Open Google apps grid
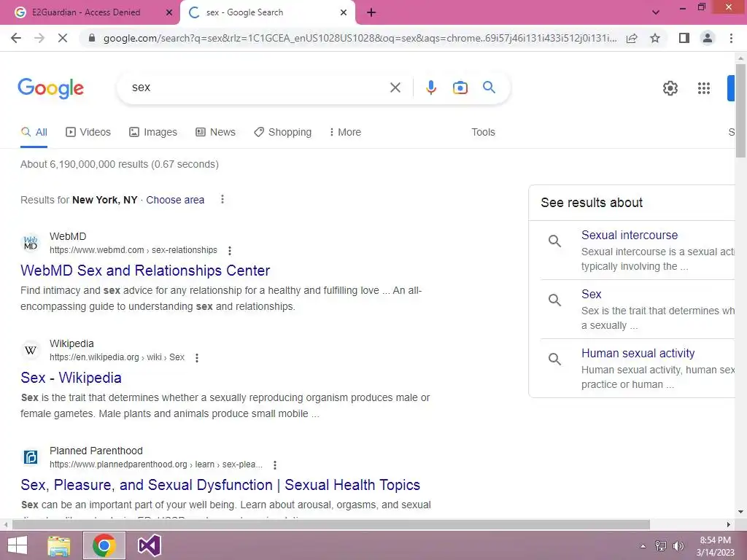Image resolution: width=747 pixels, height=560 pixels. point(704,88)
